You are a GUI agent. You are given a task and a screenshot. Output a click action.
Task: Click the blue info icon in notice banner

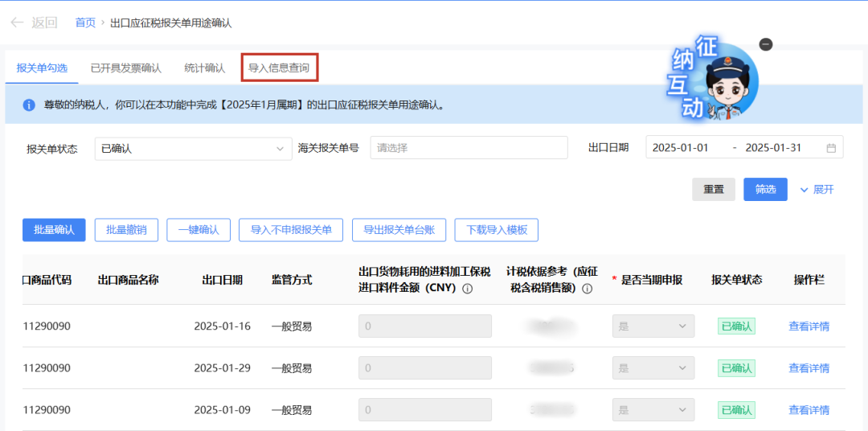coord(29,105)
